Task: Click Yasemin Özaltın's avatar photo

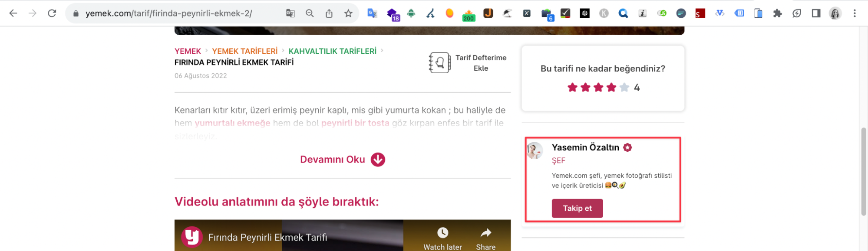Action: pos(535,151)
